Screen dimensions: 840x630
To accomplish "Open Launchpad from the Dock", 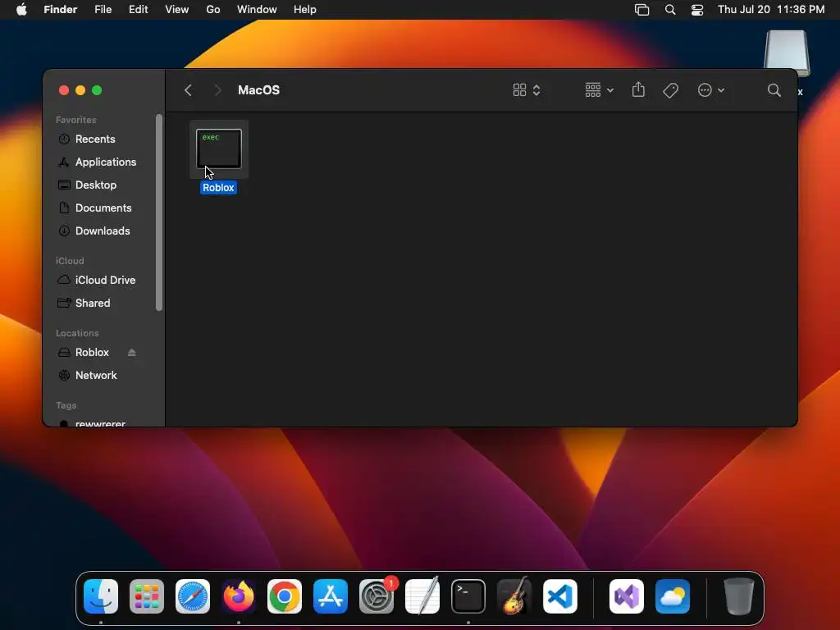I will click(x=147, y=596).
